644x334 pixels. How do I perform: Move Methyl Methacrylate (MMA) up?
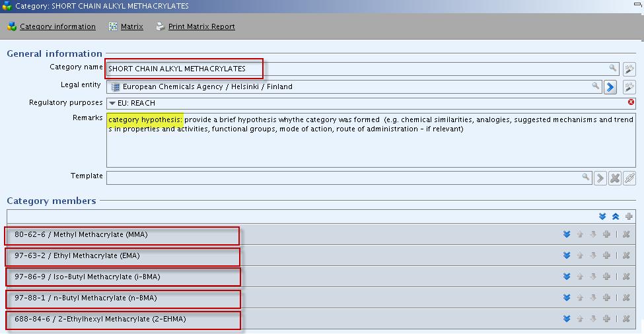tap(580, 234)
